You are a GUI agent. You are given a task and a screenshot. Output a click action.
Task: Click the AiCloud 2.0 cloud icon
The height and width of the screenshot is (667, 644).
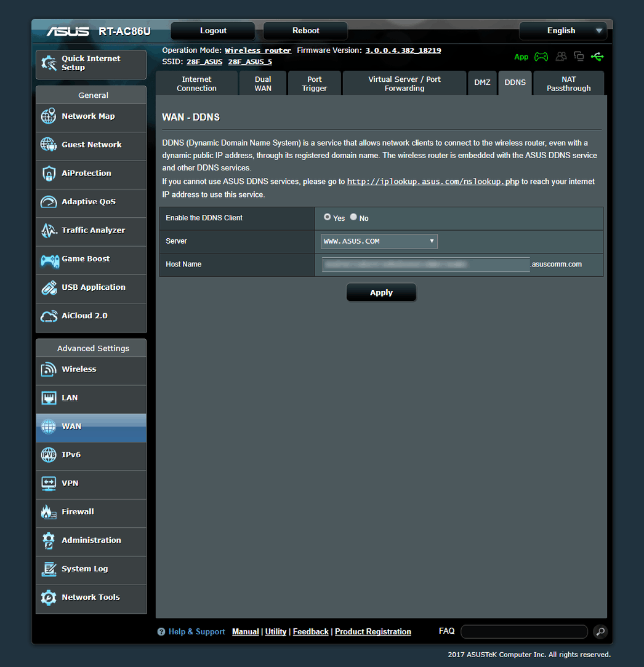pos(49,316)
